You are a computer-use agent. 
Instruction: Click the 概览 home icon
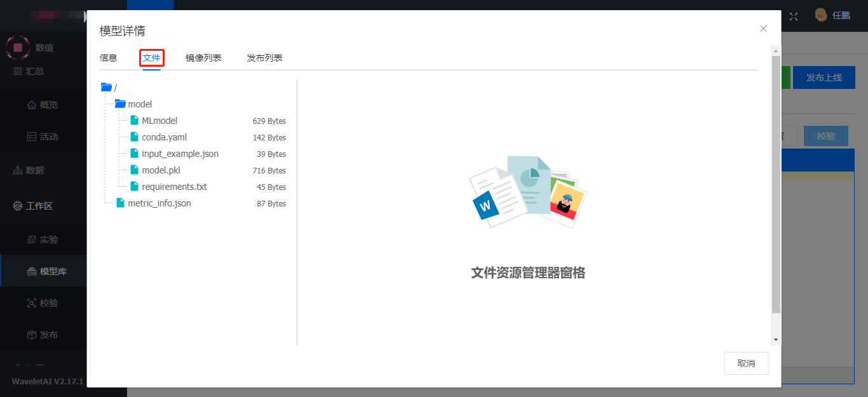(32, 105)
